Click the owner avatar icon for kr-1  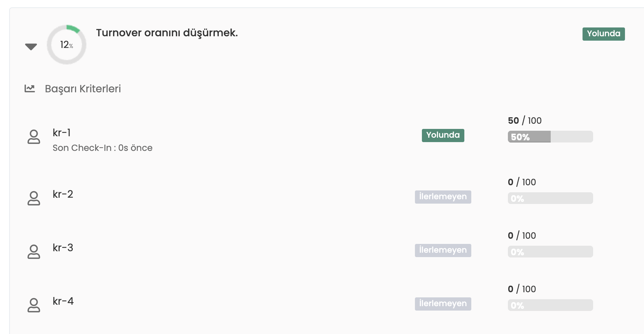pyautogui.click(x=34, y=137)
